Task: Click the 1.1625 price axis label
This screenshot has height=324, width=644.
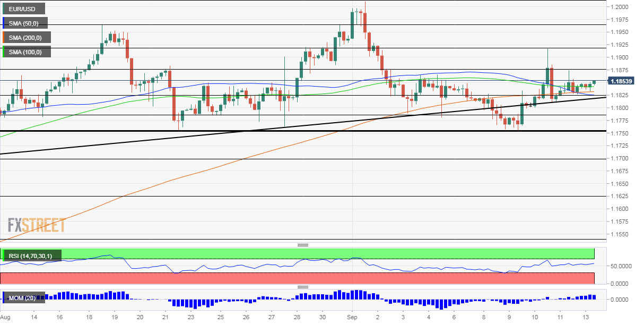Action: click(x=619, y=197)
